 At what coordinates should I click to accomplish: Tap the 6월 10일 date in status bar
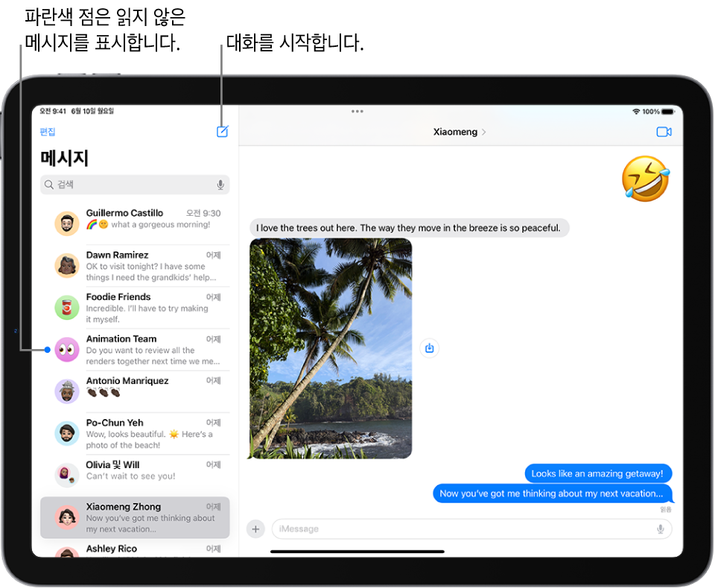(x=92, y=111)
